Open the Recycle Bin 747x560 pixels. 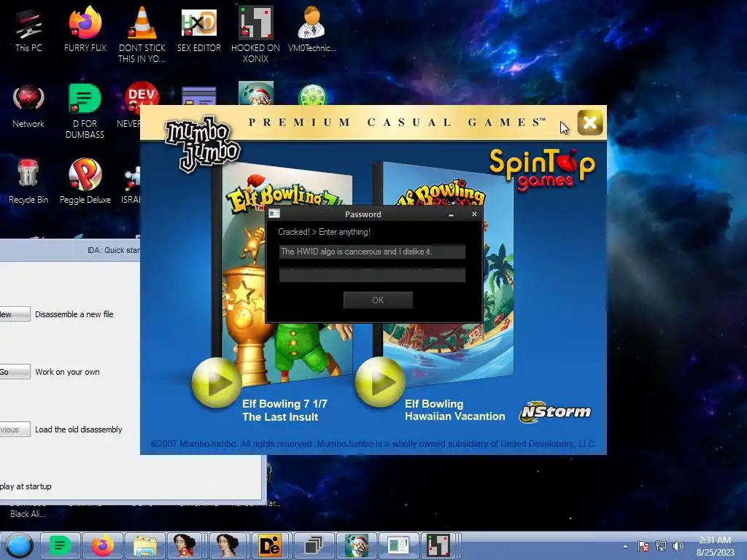28,181
